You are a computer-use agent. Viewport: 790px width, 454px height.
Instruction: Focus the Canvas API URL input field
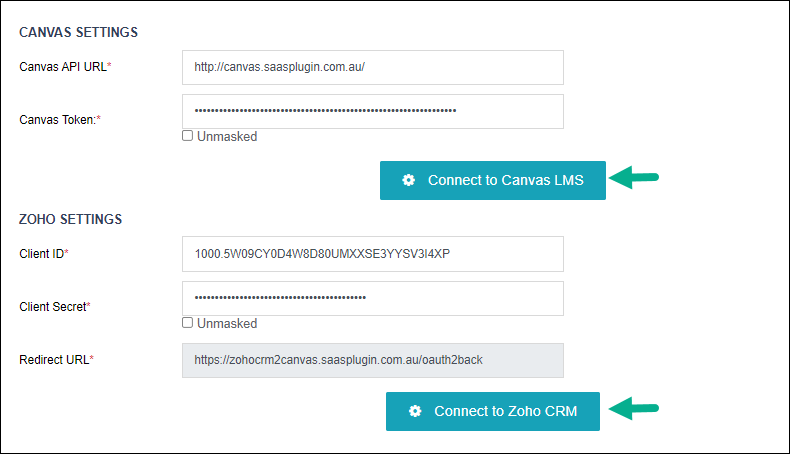373,68
